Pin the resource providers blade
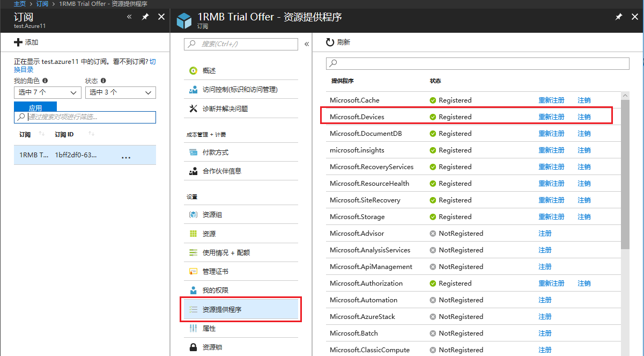The height and width of the screenshot is (356, 644). pyautogui.click(x=619, y=17)
